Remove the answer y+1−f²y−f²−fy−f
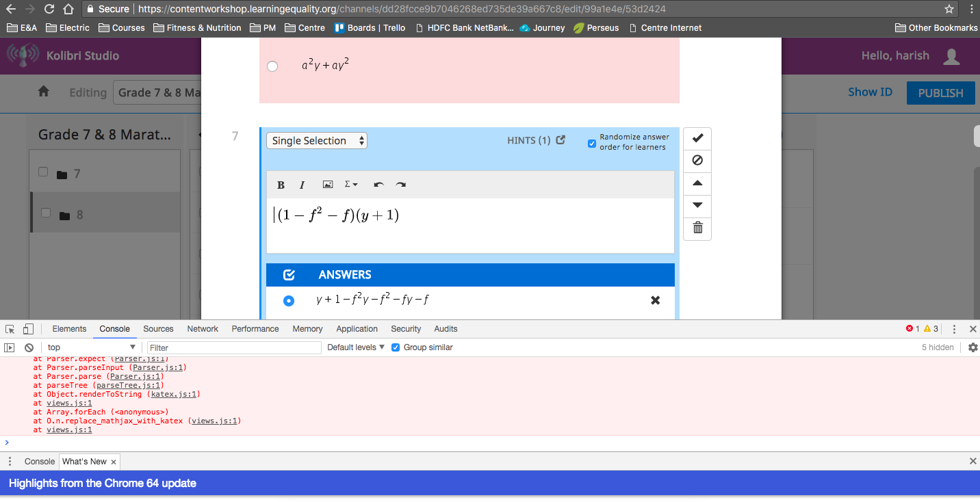 pos(655,300)
